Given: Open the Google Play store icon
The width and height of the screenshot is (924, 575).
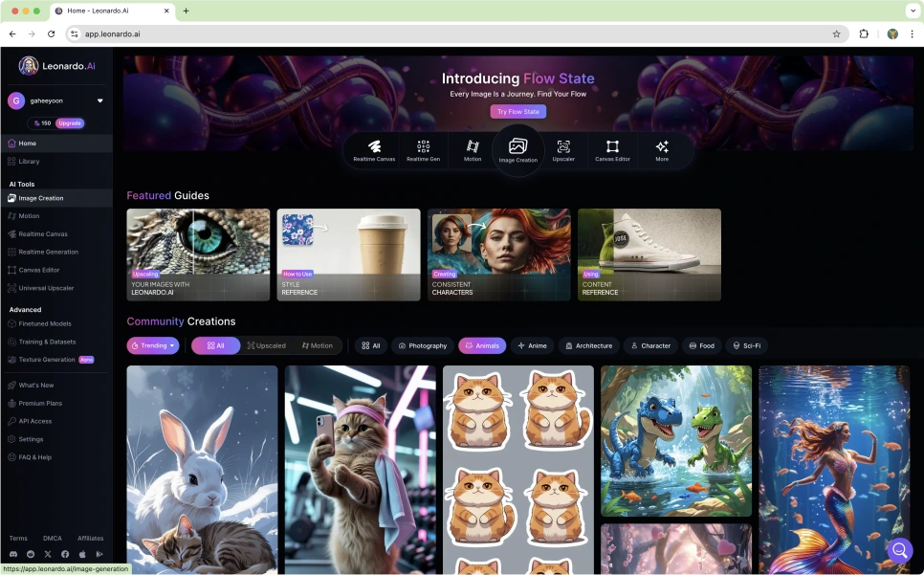Looking at the screenshot, I should (99, 554).
